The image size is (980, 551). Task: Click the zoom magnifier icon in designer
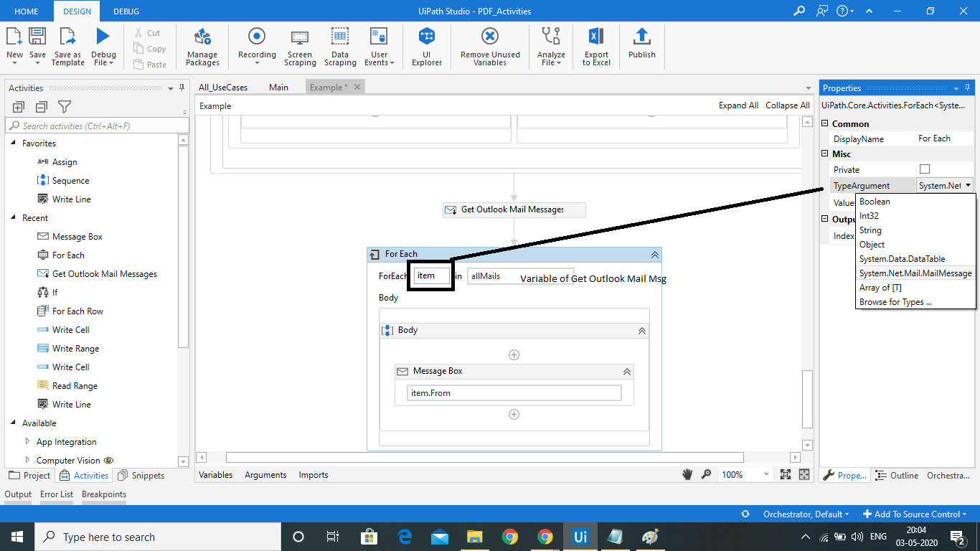coord(706,474)
